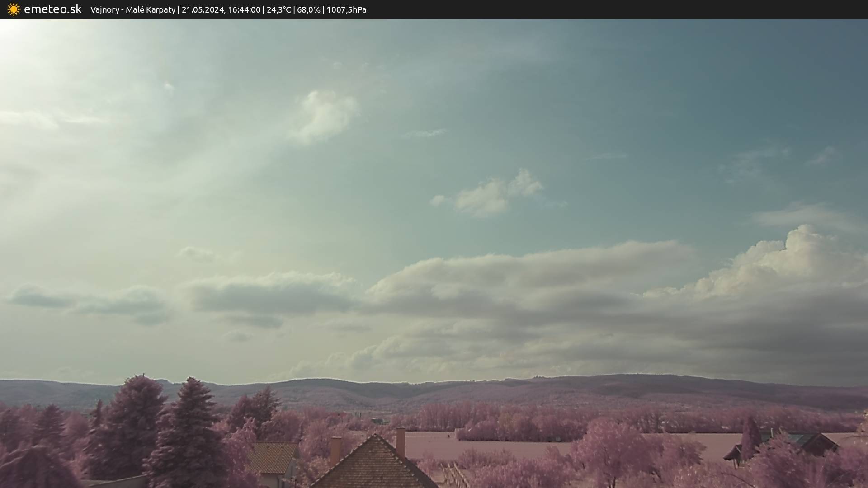Click the emeteo.sk sun logo icon
Image resolution: width=868 pixels, height=488 pixels.
[14, 9]
